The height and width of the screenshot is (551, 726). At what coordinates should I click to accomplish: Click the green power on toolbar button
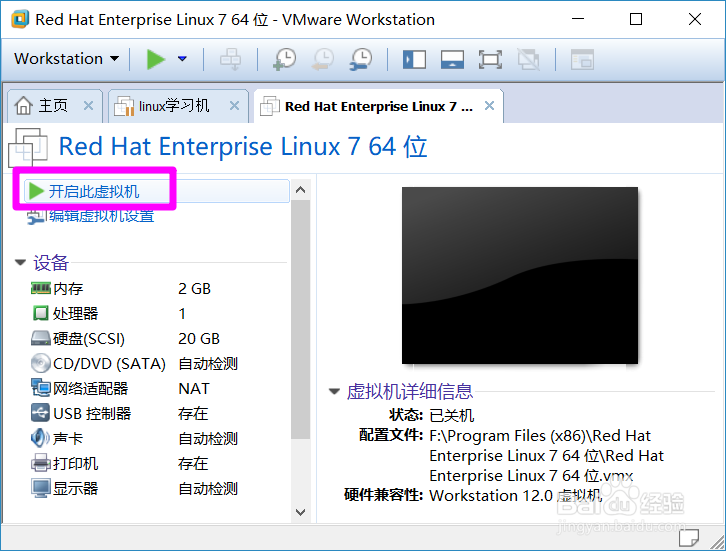155,59
